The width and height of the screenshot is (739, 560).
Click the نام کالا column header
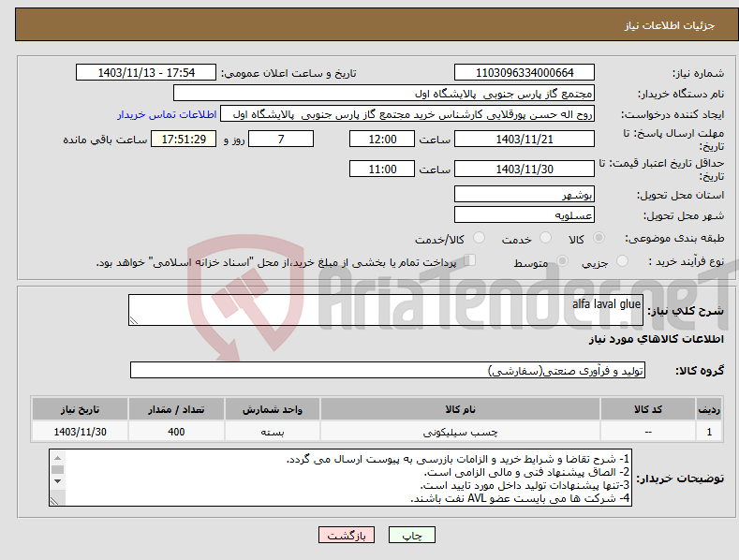(460, 409)
